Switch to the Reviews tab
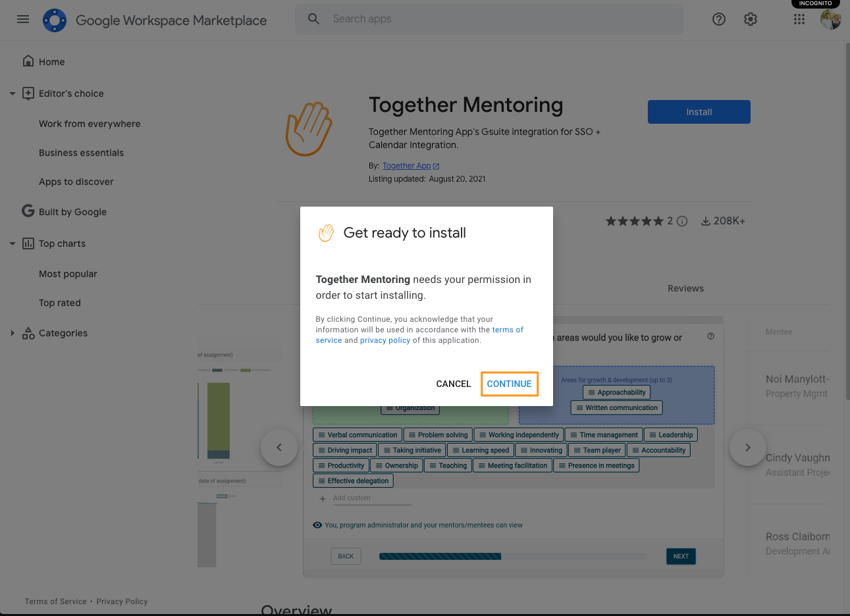Screen dimensions: 850x616 click(685, 288)
